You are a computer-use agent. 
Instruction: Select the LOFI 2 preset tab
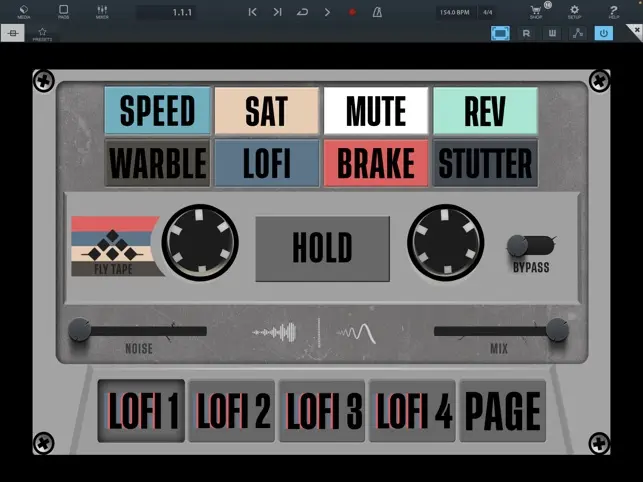233,411
